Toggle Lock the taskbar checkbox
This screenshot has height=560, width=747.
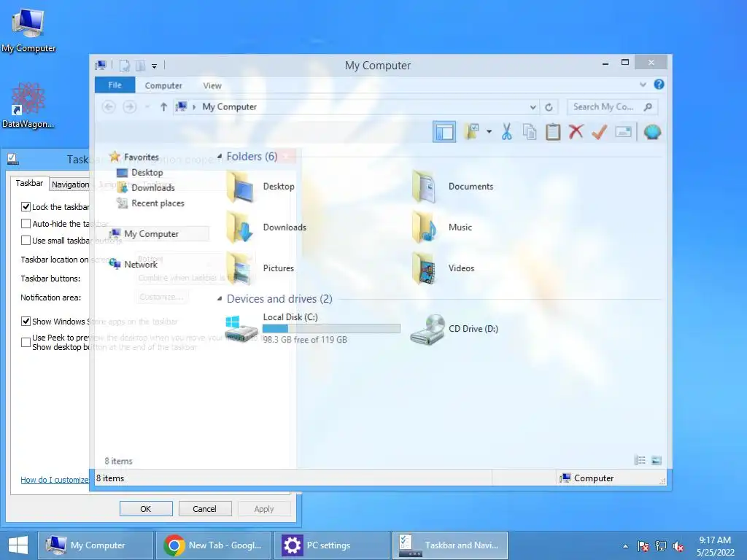[26, 206]
